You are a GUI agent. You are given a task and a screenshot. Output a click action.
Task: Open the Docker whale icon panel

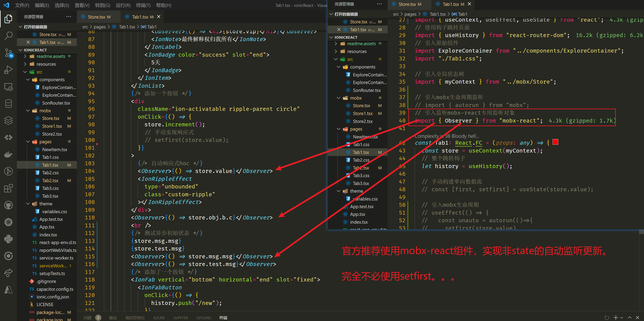8,155
